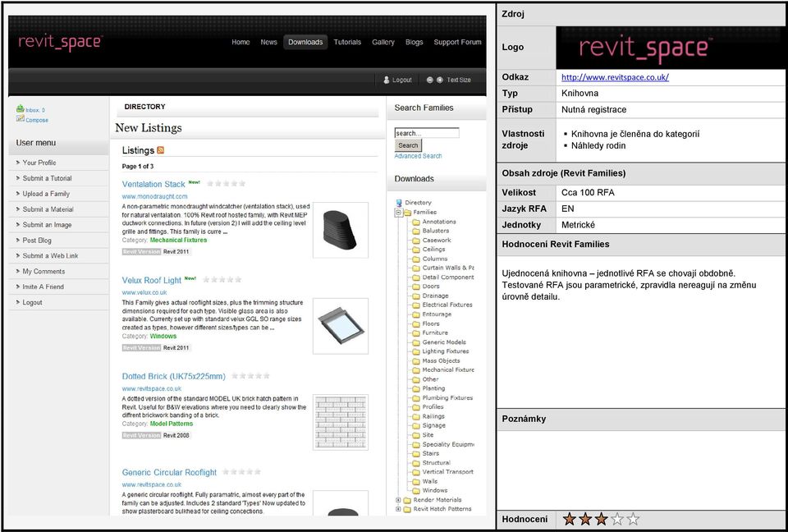Open the Advanced Search link
Viewport: 788px width, 532px height.
point(418,156)
